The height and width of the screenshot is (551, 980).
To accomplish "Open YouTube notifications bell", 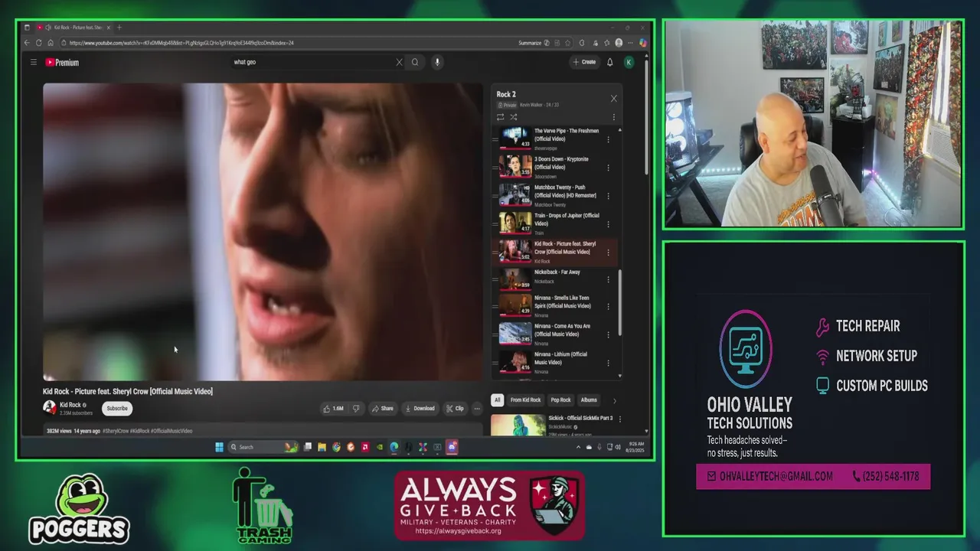I will click(610, 62).
